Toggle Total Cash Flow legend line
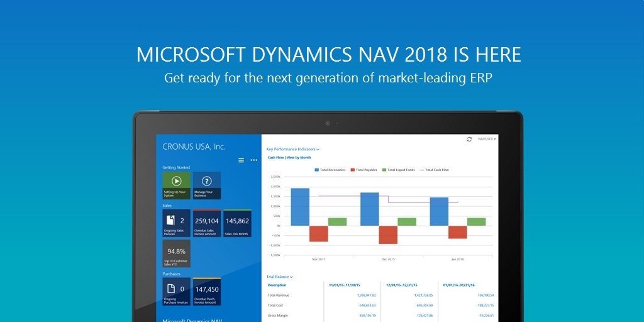The height and width of the screenshot is (322, 644). (434, 170)
